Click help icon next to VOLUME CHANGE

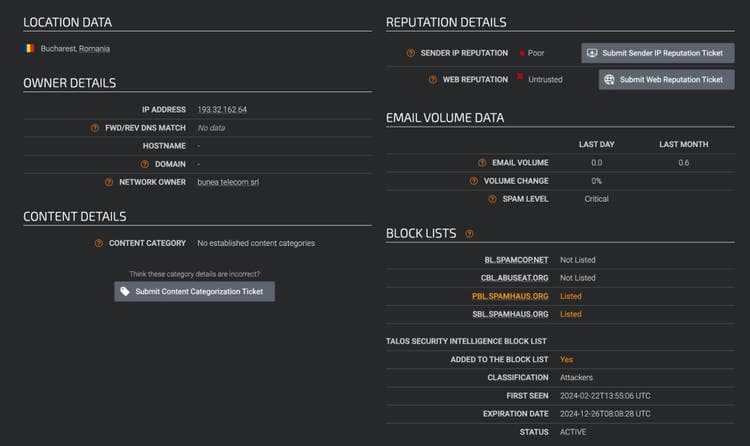click(475, 181)
